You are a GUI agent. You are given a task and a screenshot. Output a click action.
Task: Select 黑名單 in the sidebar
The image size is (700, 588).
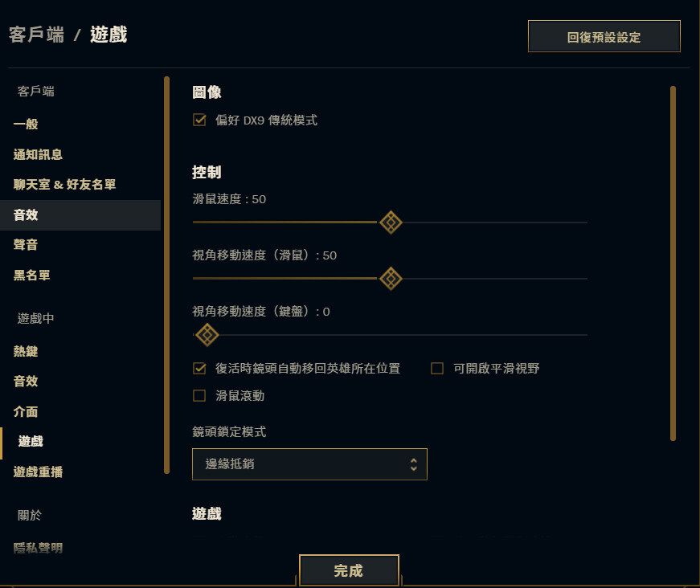32,276
